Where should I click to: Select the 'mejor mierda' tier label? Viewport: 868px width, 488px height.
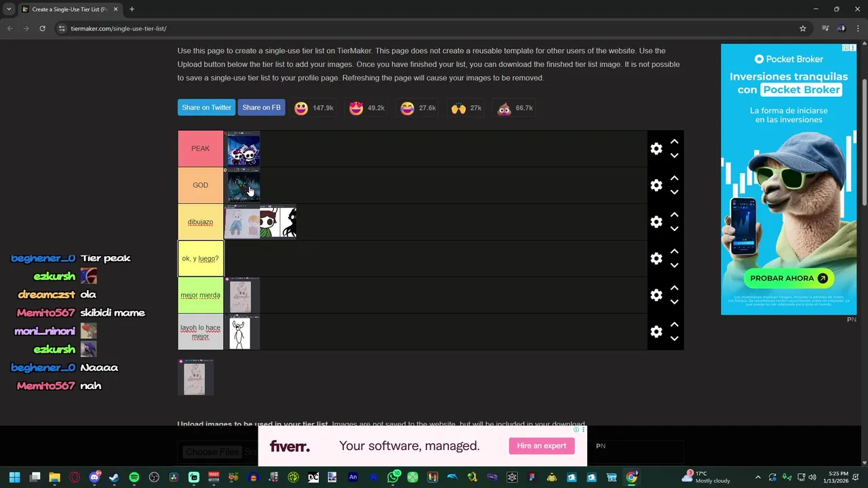[200, 295]
